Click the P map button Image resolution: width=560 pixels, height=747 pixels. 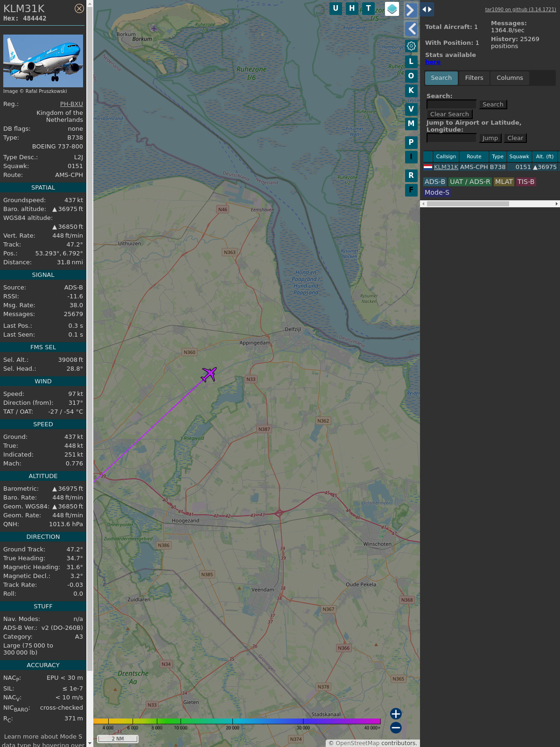(x=411, y=142)
